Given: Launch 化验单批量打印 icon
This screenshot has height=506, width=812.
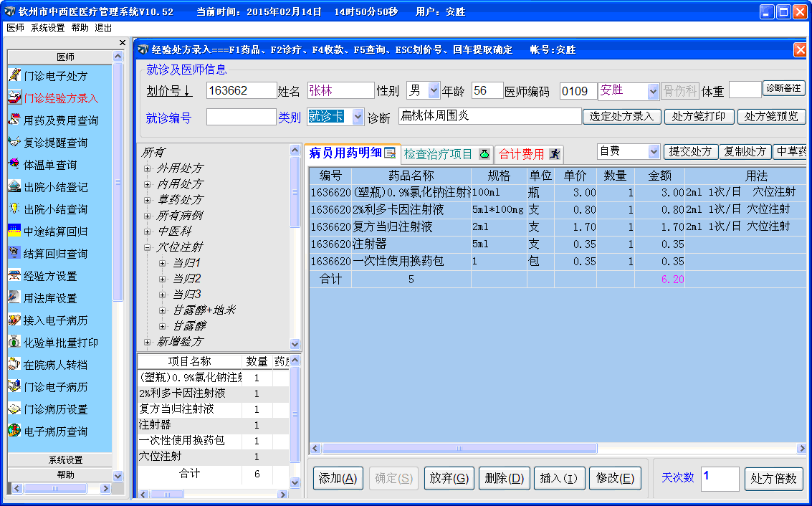Looking at the screenshot, I should (14, 342).
